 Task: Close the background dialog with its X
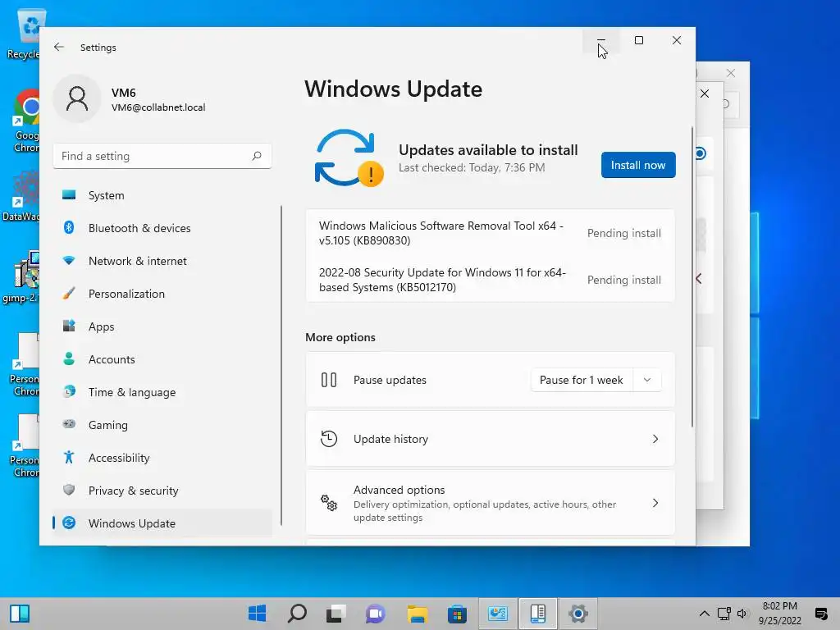[705, 94]
